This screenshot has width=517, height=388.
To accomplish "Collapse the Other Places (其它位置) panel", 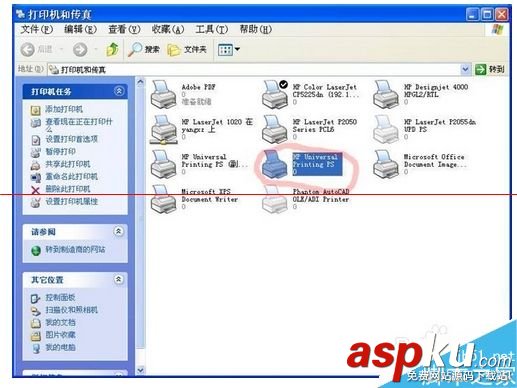I will tap(118, 279).
